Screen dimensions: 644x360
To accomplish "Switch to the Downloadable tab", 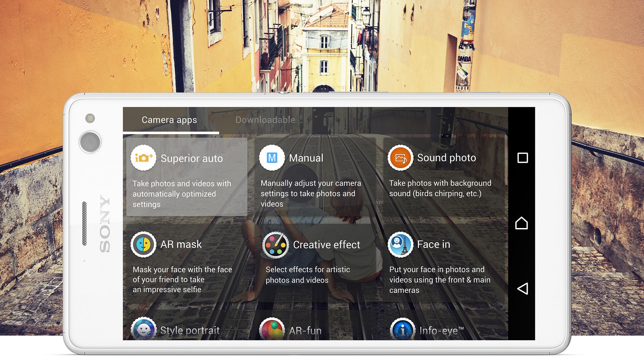I will click(x=265, y=120).
